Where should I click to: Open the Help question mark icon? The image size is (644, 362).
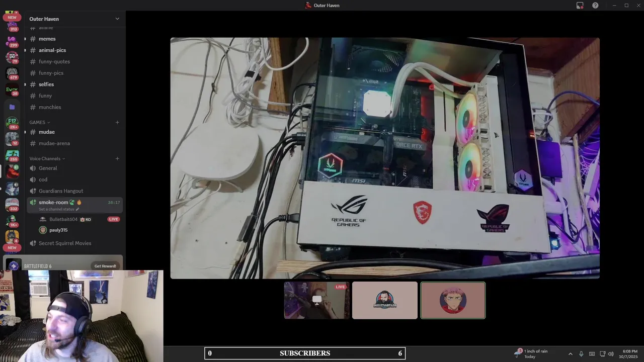(595, 6)
